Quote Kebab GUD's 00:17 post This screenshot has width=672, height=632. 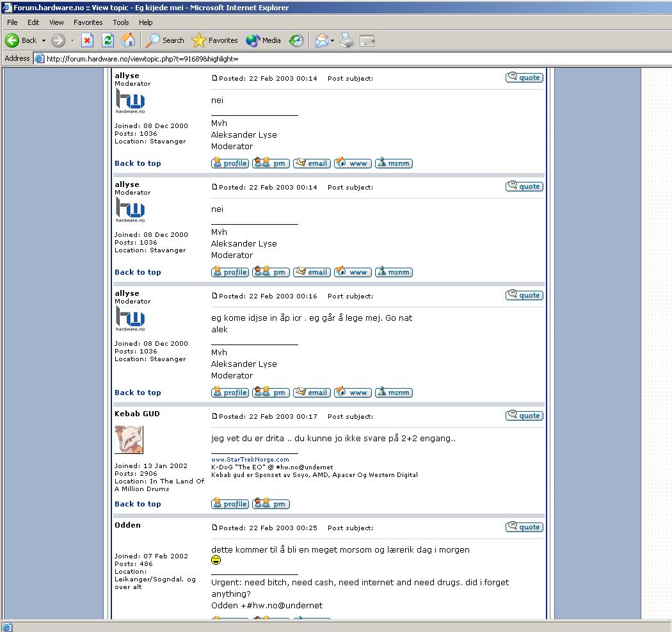pos(524,416)
